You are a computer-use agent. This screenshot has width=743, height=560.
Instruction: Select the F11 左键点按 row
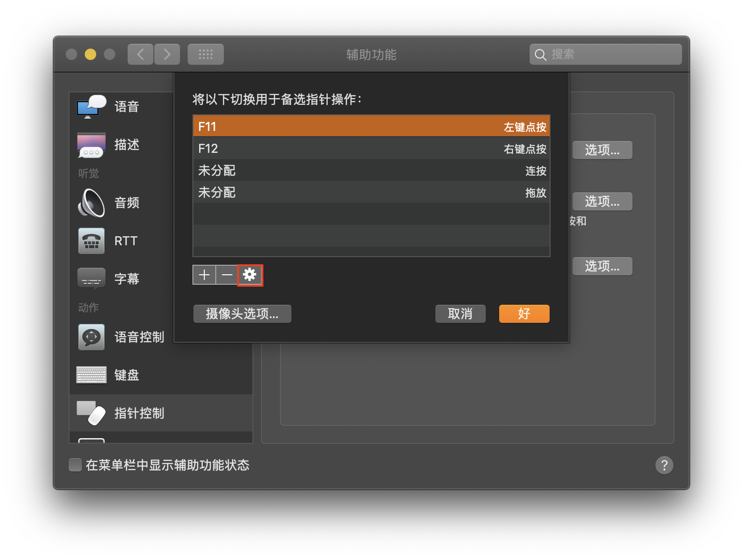371,127
